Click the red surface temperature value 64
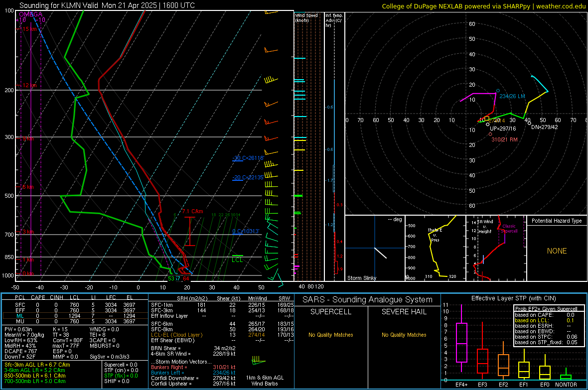This screenshot has width=588, height=390. (186, 278)
